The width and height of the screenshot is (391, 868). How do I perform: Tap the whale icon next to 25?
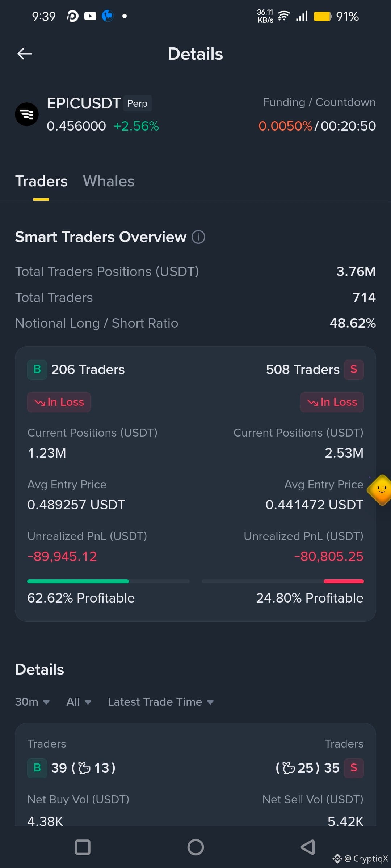(289, 768)
